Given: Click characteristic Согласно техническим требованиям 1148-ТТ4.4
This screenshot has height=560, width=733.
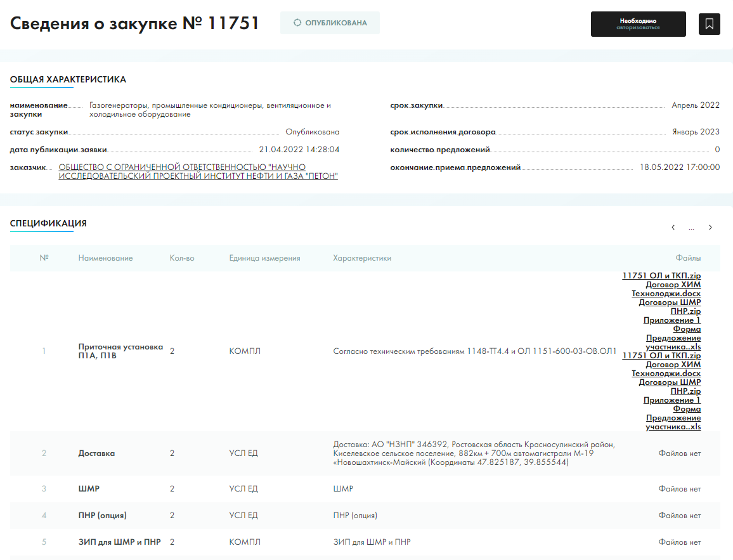Looking at the screenshot, I should (474, 351).
